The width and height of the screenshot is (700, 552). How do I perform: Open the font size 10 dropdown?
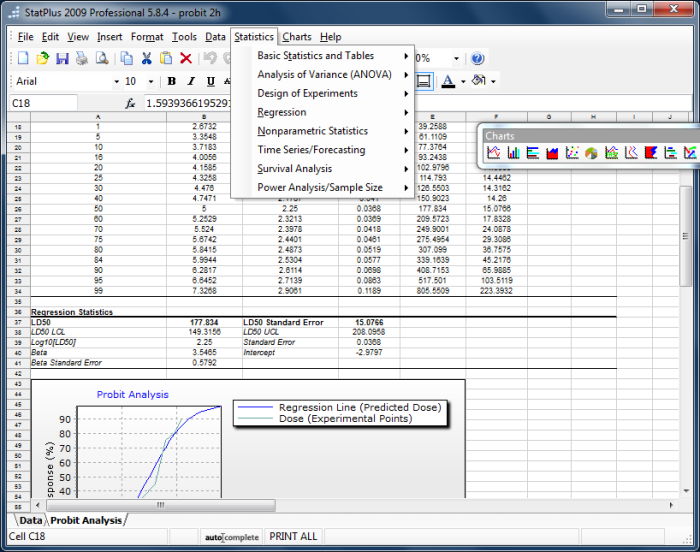click(151, 81)
